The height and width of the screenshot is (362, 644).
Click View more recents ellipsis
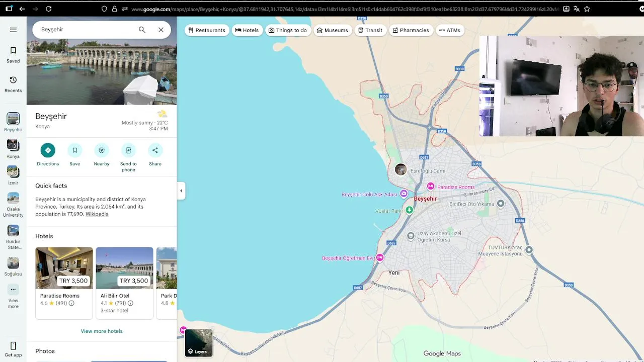pyautogui.click(x=13, y=290)
